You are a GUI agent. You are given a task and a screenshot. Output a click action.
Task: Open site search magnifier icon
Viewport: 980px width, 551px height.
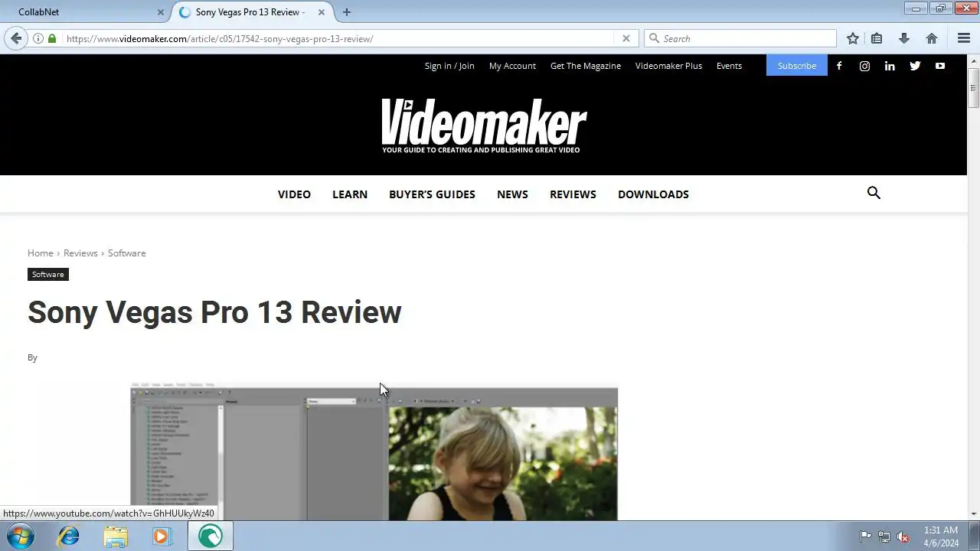[x=874, y=193]
